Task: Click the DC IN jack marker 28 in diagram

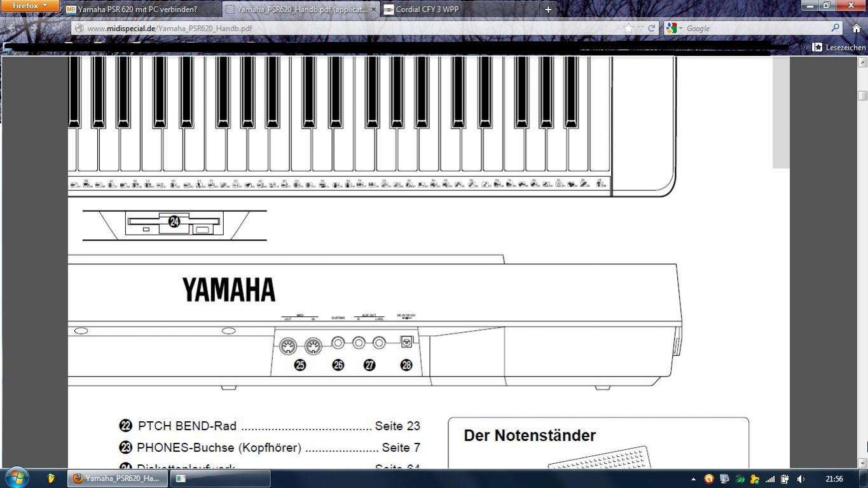Action: coord(406,365)
